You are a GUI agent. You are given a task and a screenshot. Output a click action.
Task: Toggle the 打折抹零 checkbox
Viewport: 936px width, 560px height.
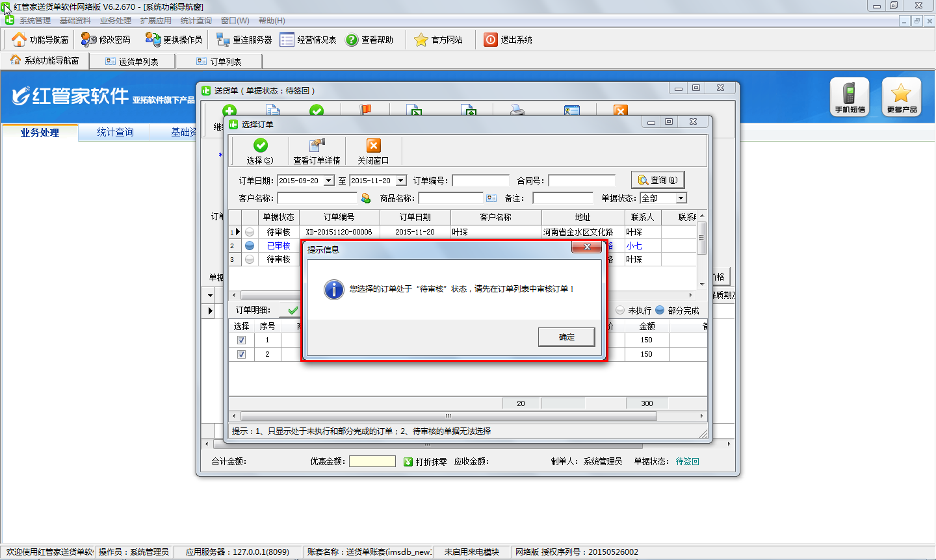[x=408, y=461]
